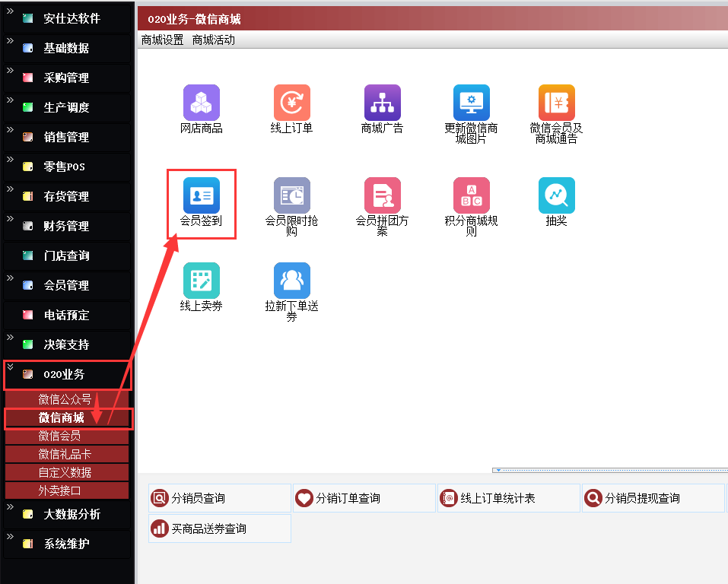Open the 大数据分析 module label
This screenshot has width=728, height=584.
[72, 514]
